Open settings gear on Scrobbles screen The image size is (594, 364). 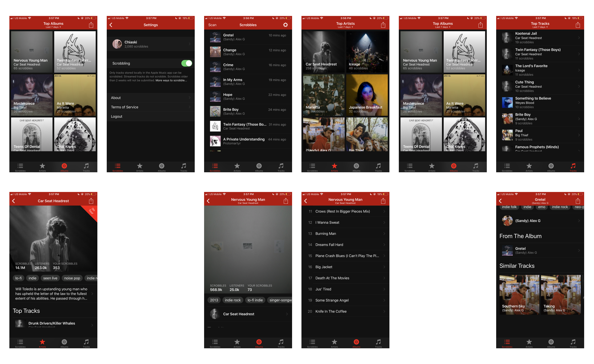coord(286,25)
